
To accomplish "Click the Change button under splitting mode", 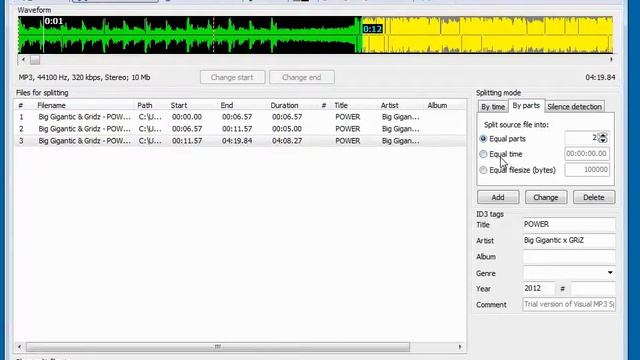I will (x=546, y=197).
